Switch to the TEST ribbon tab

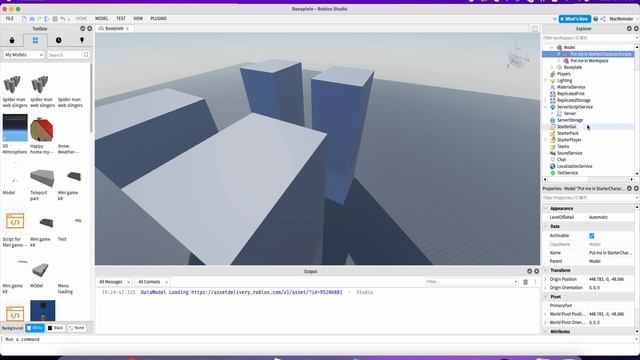[x=121, y=19]
